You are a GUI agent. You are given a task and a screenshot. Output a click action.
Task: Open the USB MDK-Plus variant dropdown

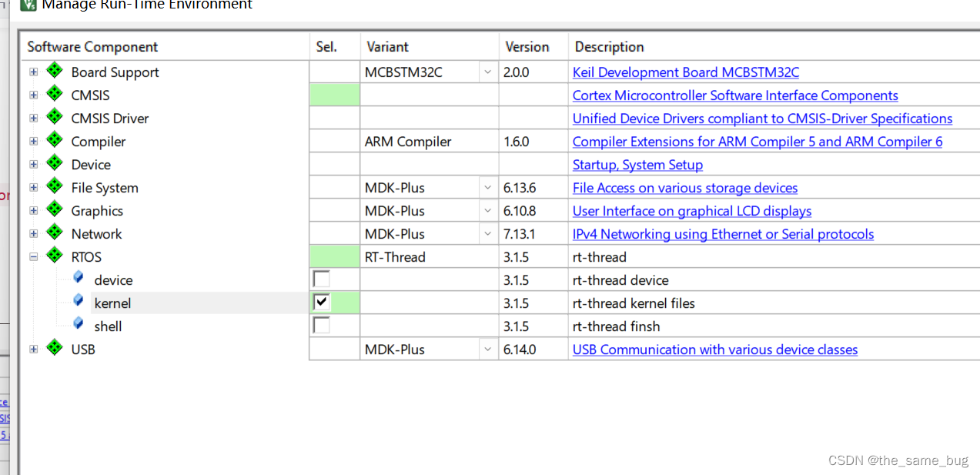pyautogui.click(x=487, y=350)
